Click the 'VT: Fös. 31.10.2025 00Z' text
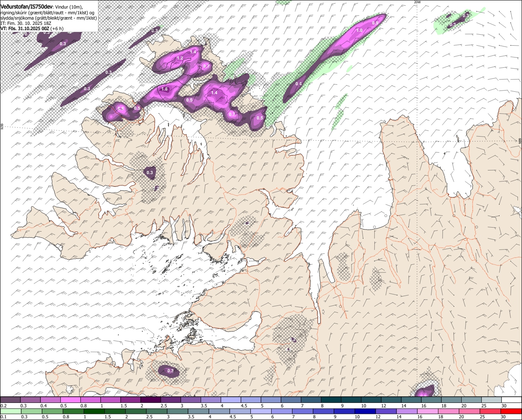Image resolution: width=522 pixels, height=420 pixels. [x=25, y=29]
